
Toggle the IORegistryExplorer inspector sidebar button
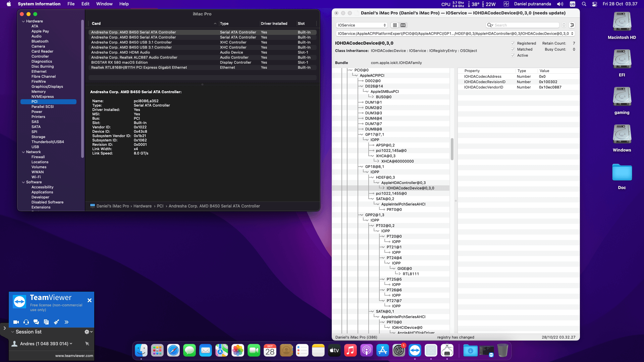572,25
